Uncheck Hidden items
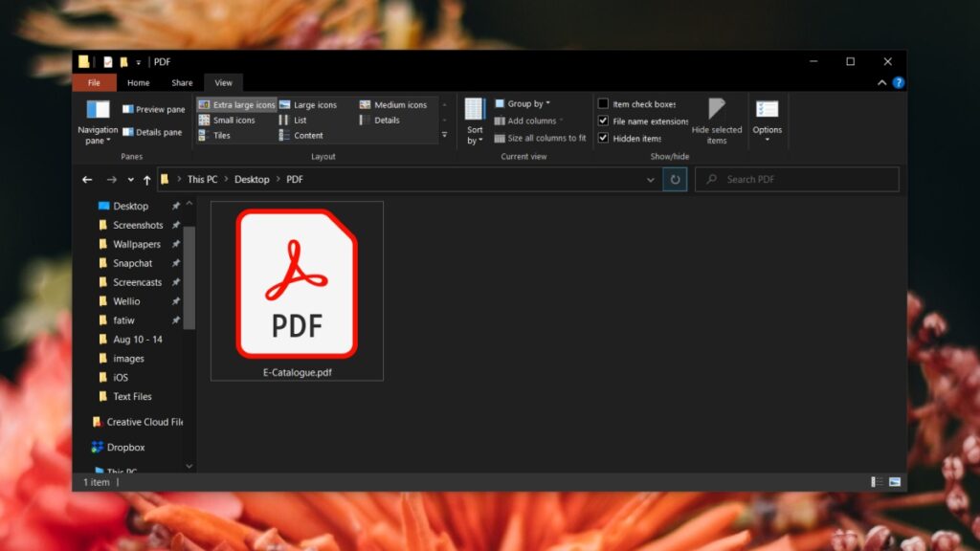Screen dimensions: 980x551 pyautogui.click(x=603, y=138)
